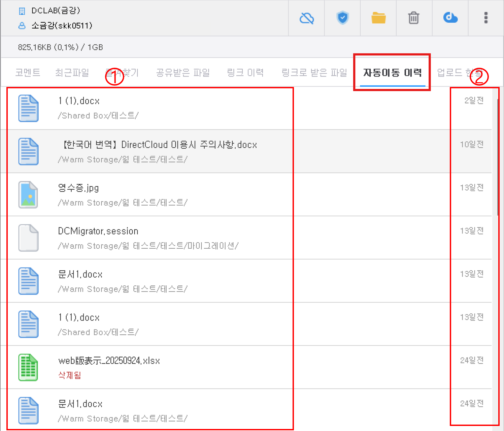The image size is (504, 431).
Task: Open the yellow folder icon
Action: [x=378, y=18]
